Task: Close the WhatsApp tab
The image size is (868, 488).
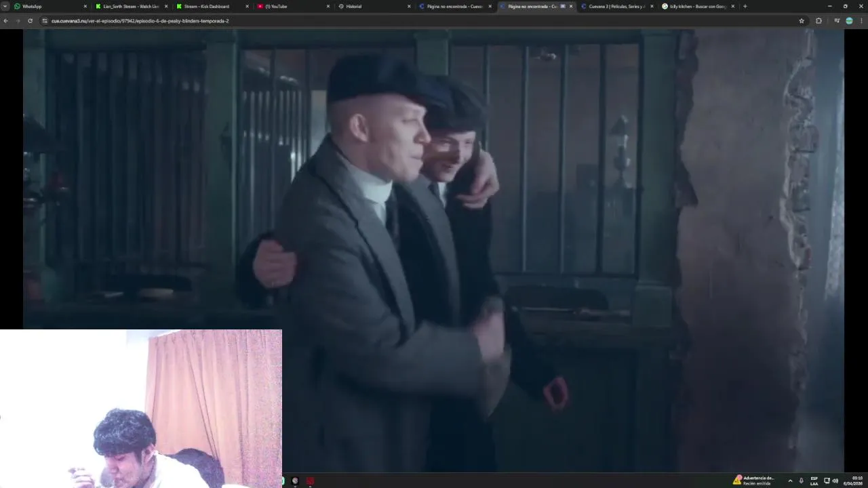Action: tap(85, 6)
